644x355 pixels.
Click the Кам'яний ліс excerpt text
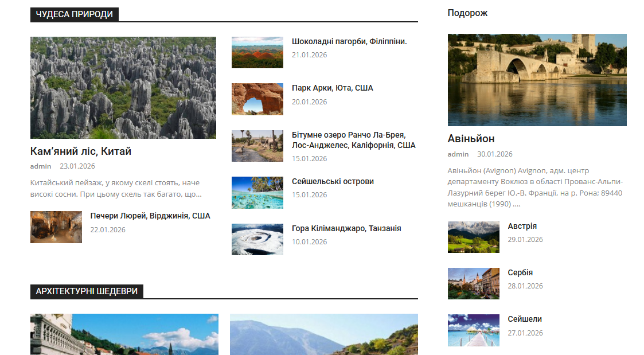click(116, 188)
